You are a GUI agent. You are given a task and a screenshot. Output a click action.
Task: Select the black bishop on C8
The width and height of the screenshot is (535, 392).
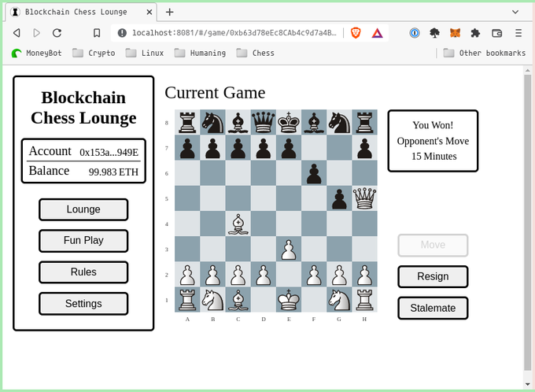(x=238, y=122)
